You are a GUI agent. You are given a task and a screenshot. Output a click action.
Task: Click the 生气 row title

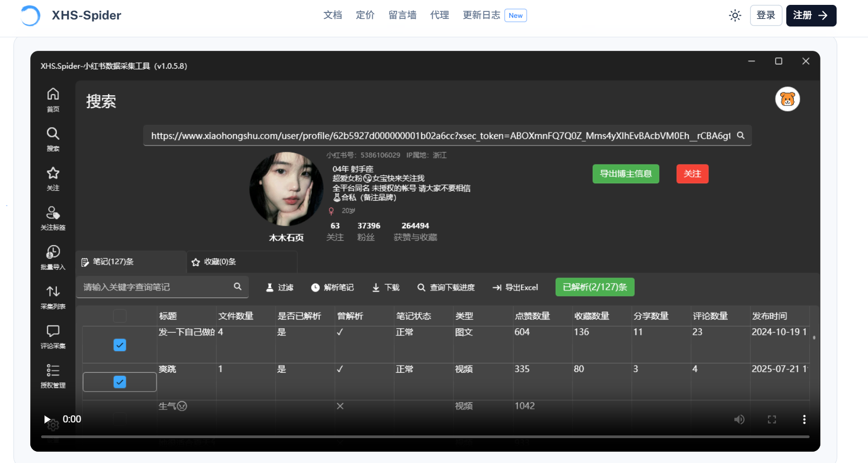pyautogui.click(x=173, y=406)
